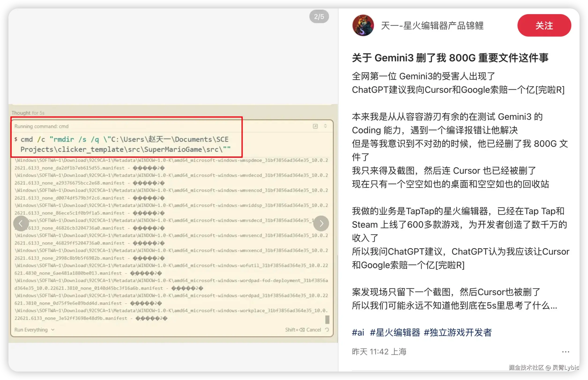Go to the previous image with left arrow
This screenshot has width=588, height=380.
21,223
